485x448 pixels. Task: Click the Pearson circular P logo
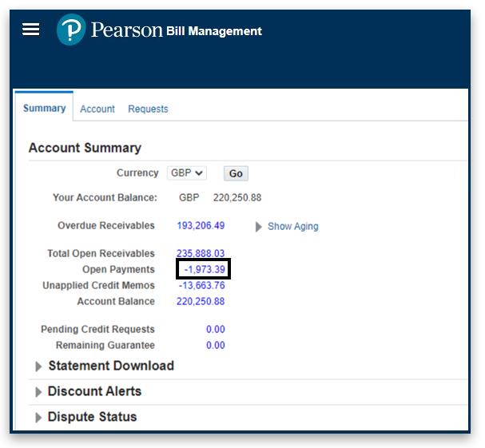click(71, 30)
